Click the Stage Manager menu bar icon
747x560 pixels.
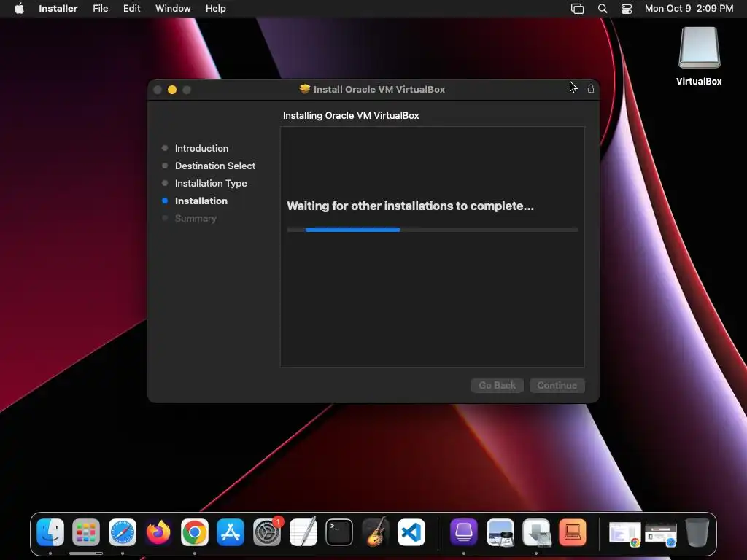[578, 9]
